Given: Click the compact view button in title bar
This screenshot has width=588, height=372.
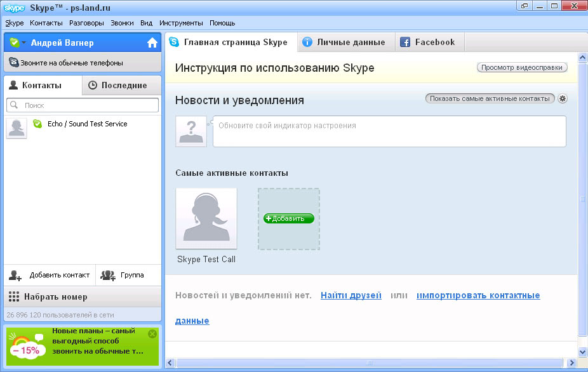Looking at the screenshot, I should click(x=525, y=6).
